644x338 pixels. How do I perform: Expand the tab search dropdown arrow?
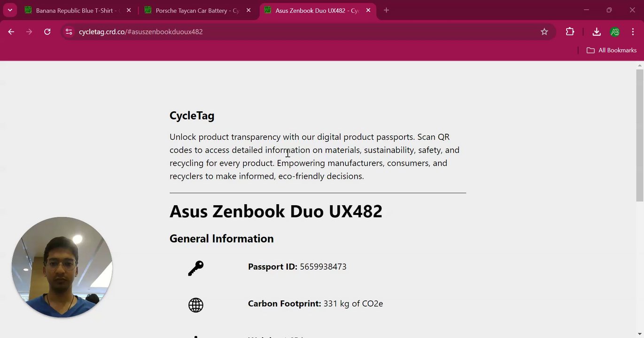click(x=10, y=10)
